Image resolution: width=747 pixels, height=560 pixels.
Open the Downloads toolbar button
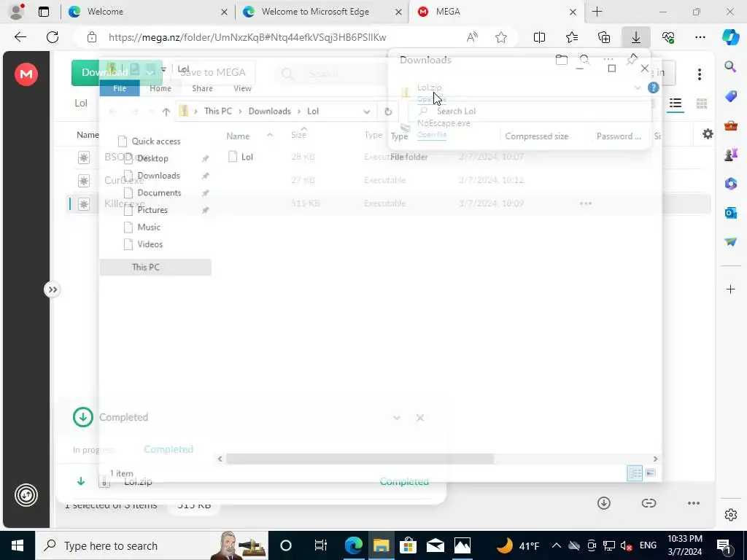(636, 37)
